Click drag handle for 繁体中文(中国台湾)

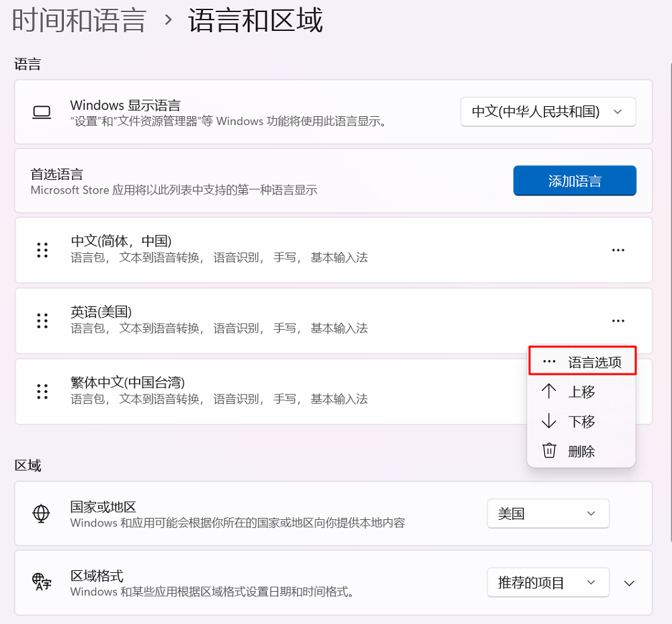(42, 391)
